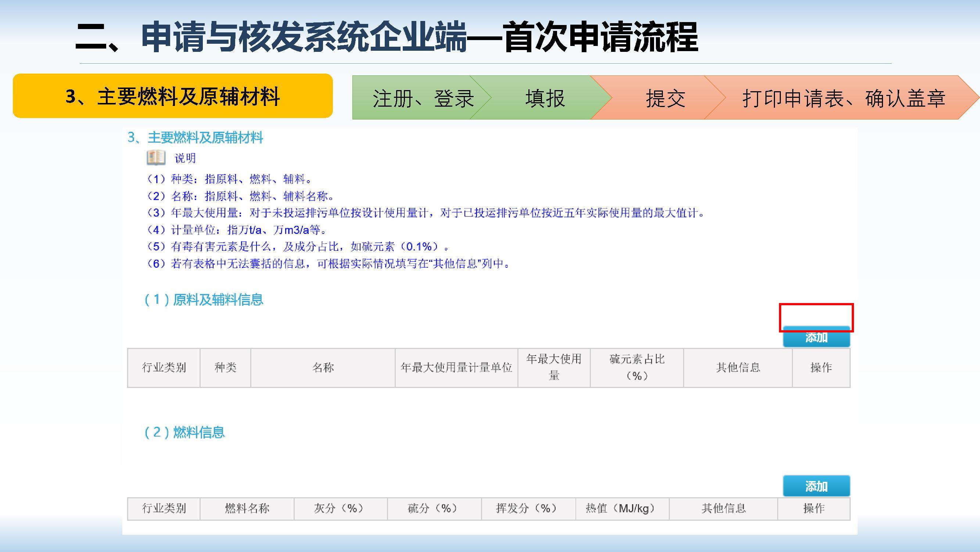Select 打印申请表、确认盖章 step arrow
The height and width of the screenshot is (552, 980).
(843, 98)
